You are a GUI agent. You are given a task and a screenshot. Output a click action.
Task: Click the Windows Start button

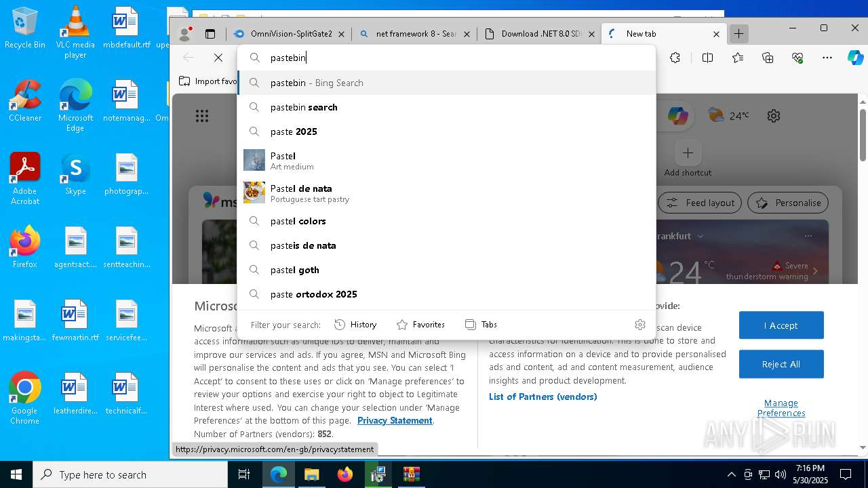tap(16, 474)
